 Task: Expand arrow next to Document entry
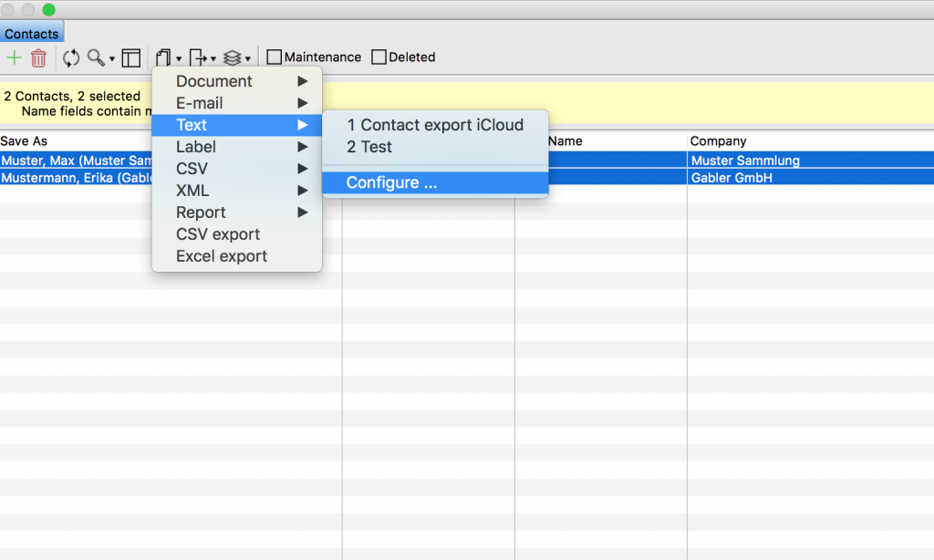(x=303, y=81)
